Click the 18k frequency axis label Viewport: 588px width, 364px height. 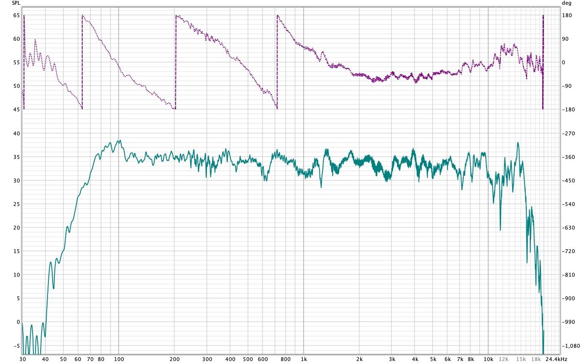click(536, 359)
